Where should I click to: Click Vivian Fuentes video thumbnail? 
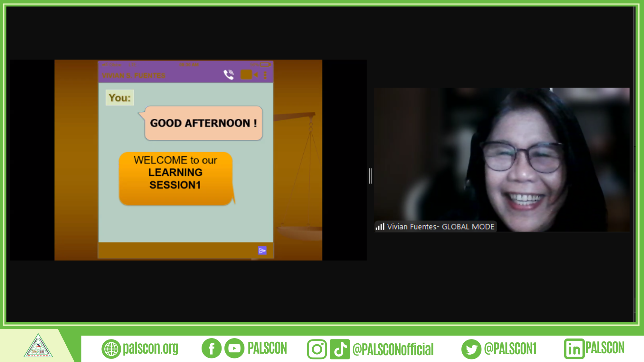pos(501,160)
